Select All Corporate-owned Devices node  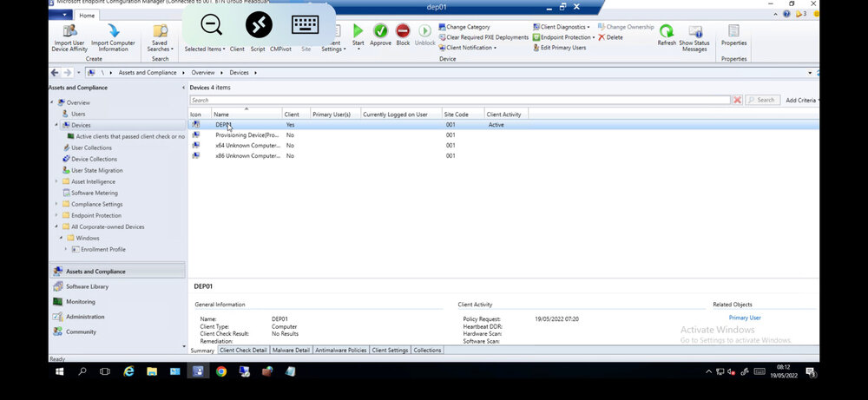[108, 226]
